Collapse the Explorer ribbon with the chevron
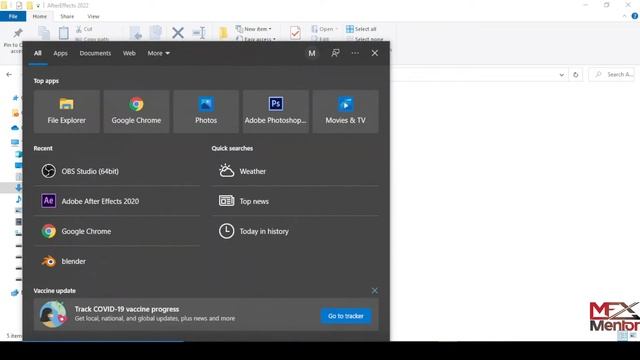Screen dimensions: 640x360 click(x=624, y=16)
